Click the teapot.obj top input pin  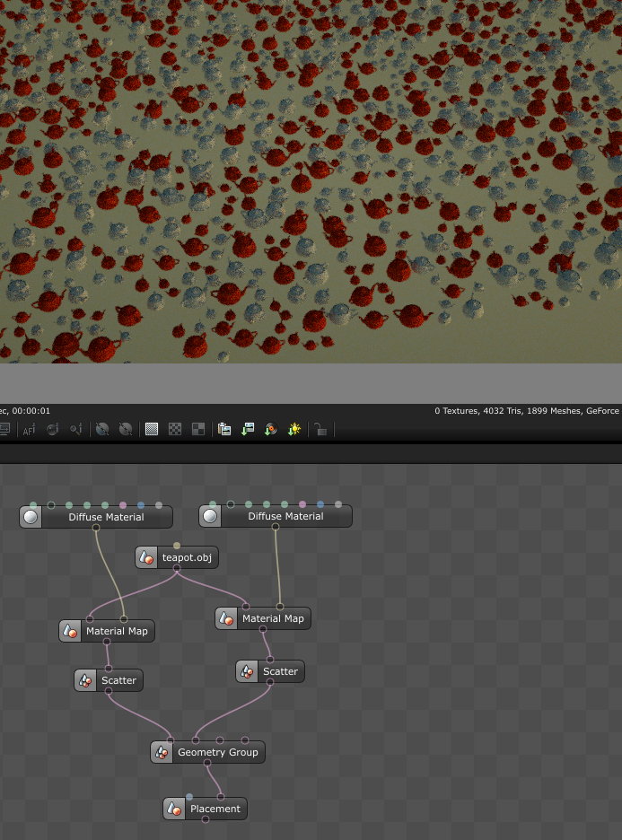click(x=177, y=546)
